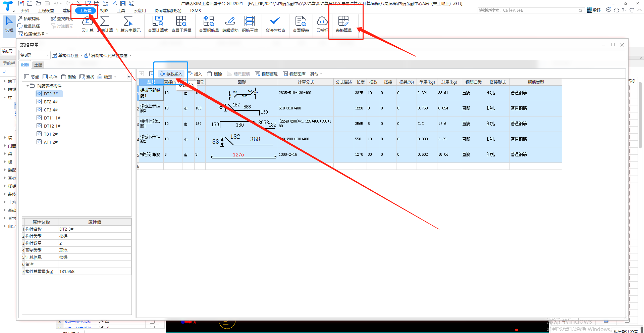Open 钢筋图库 rebar shape library

[x=294, y=74]
